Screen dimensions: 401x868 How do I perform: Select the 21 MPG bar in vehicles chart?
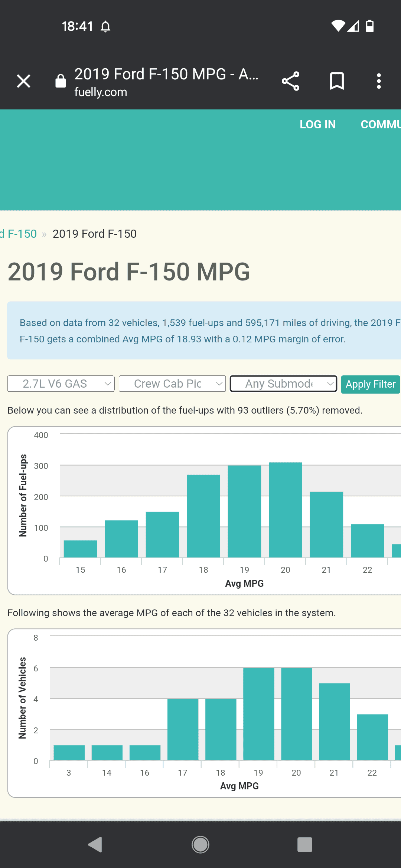(335, 721)
